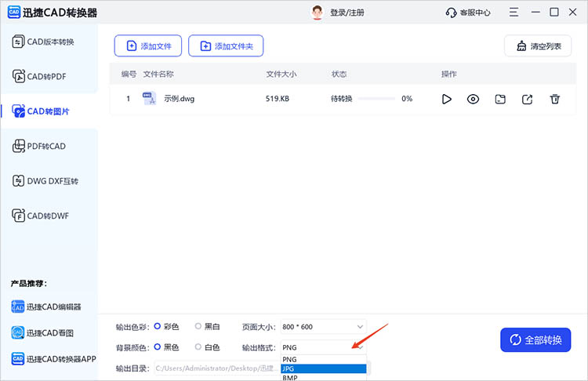588x381 pixels.
Task: Open the CAD转DWF tab
Action: click(x=41, y=216)
